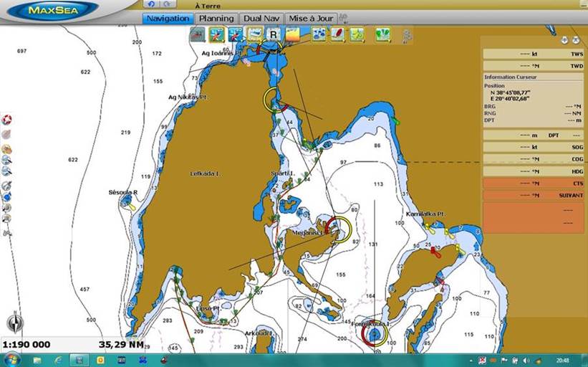588x367 pixels.
Task: Click the TWS wind speed data row
Action: pos(533,54)
